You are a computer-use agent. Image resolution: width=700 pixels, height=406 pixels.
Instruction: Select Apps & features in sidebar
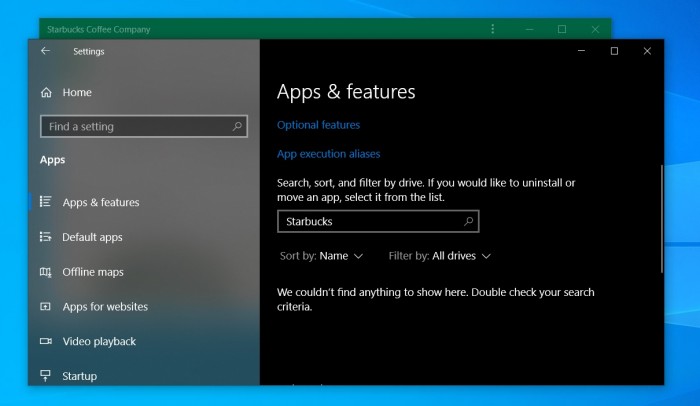pyautogui.click(x=101, y=202)
